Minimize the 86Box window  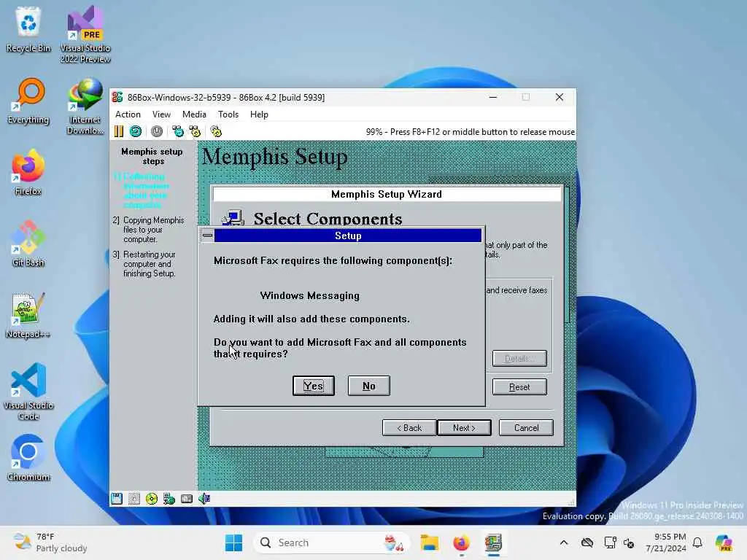[493, 97]
